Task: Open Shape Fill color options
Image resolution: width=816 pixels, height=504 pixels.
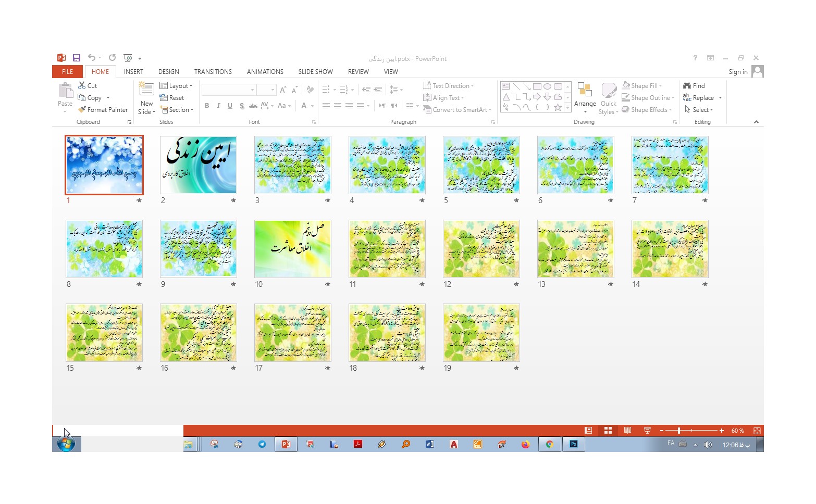Action: [x=642, y=85]
